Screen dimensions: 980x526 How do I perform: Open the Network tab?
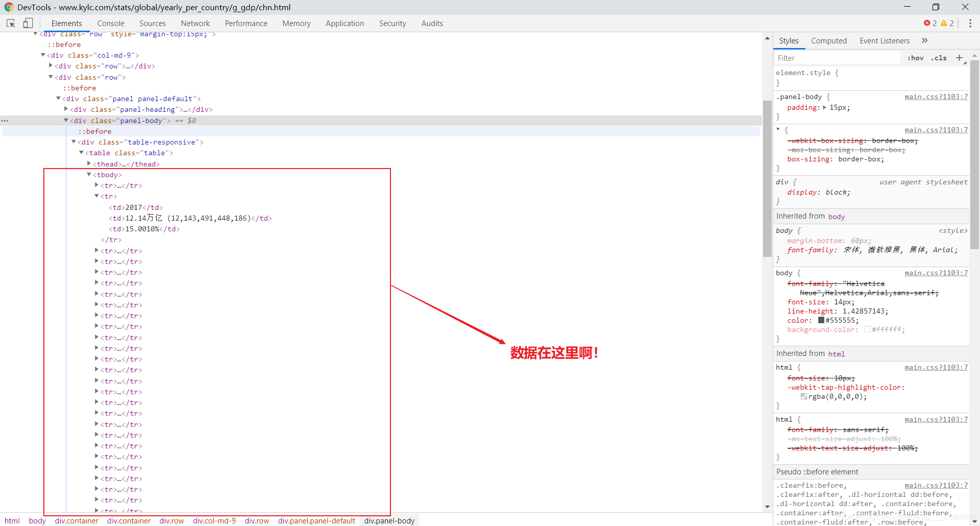195,23
